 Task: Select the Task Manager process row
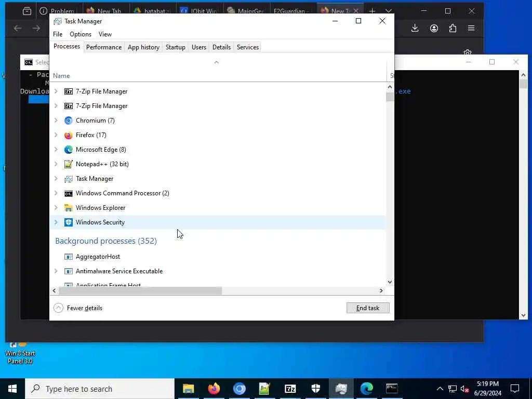[218, 179]
